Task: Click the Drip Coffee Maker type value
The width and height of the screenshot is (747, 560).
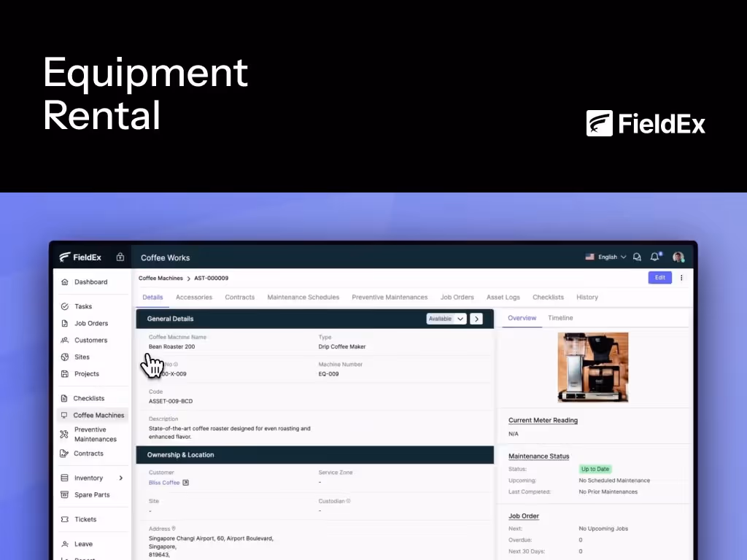Action: 342,346
